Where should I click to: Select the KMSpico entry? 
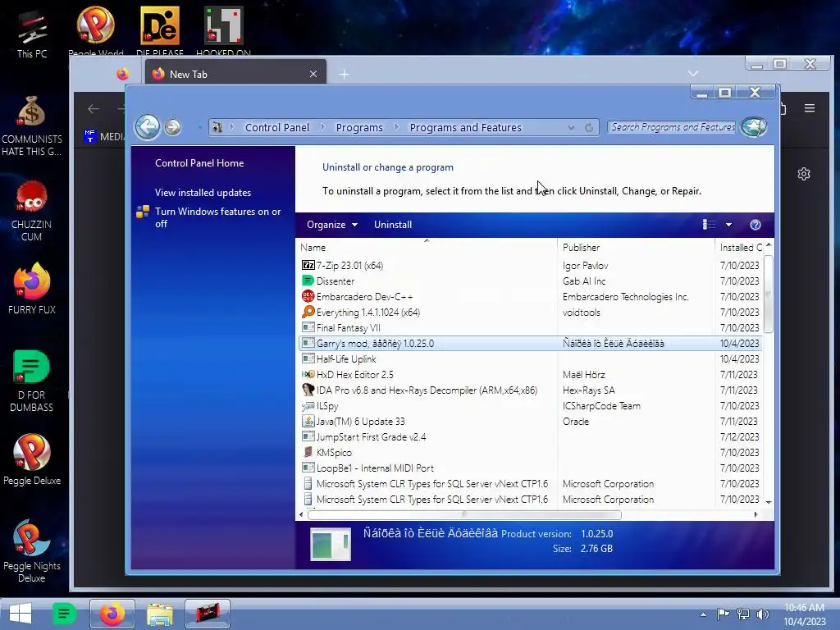(531, 452)
